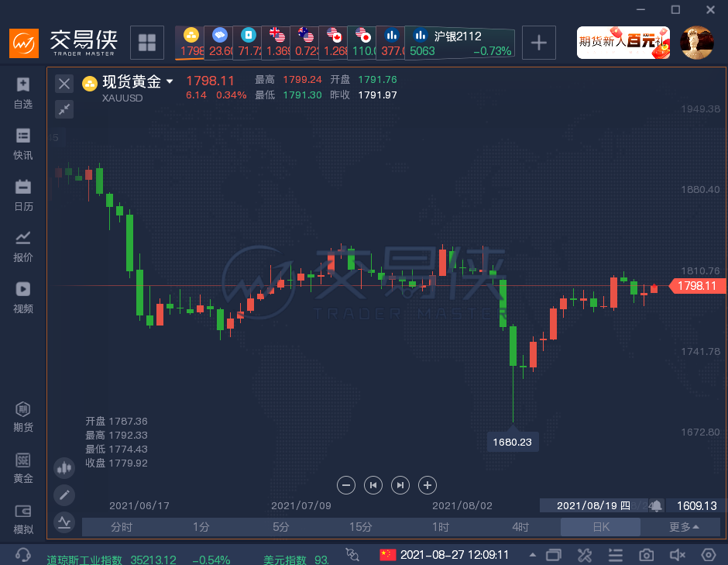The height and width of the screenshot is (565, 728).
Task: Select the pencil drawing tool
Action: (x=64, y=494)
